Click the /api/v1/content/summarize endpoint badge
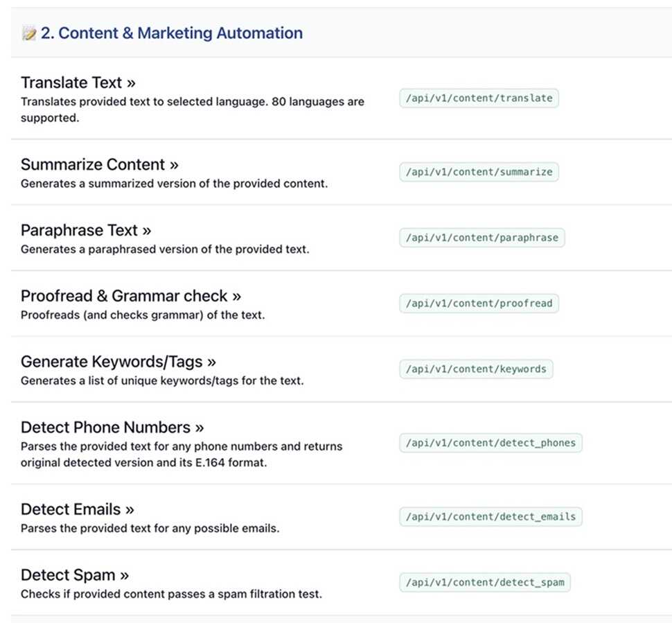Screen dimensions: 672x623 pyautogui.click(x=479, y=172)
